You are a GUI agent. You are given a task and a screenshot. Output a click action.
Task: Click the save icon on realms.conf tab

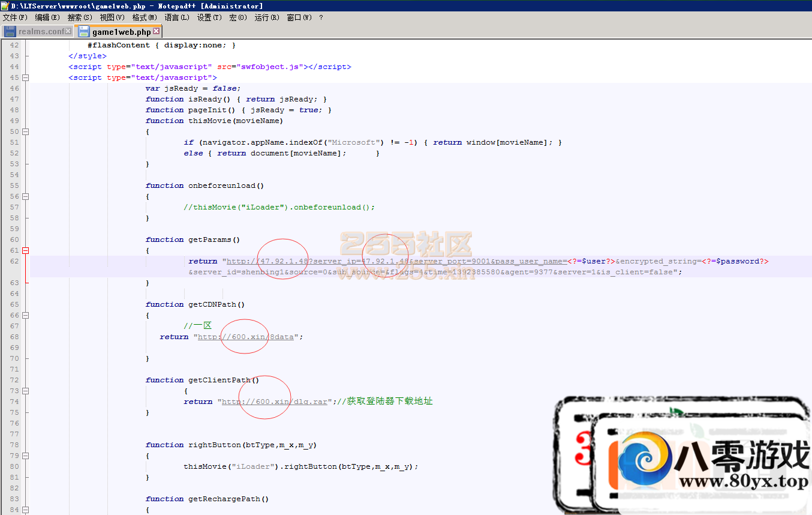click(10, 31)
